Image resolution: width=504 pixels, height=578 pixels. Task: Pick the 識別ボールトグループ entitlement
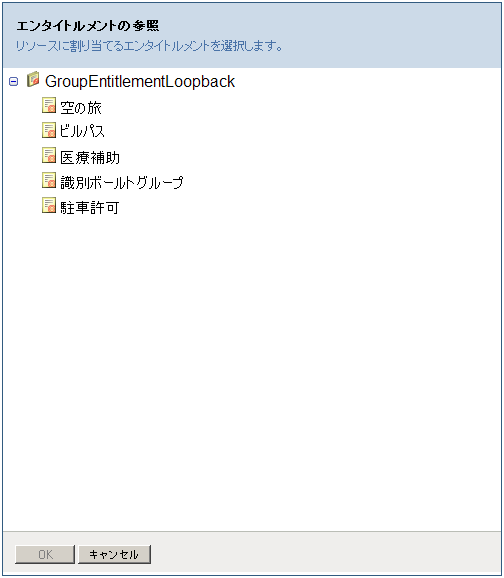[x=122, y=182]
